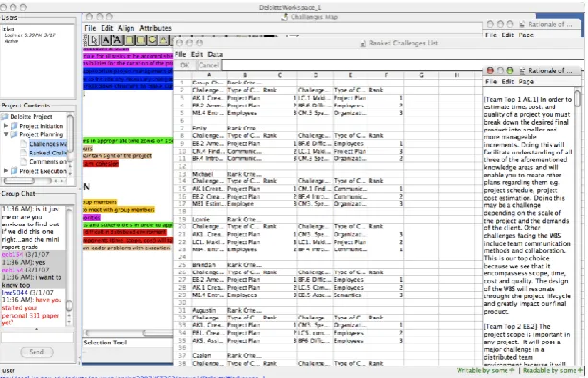The width and height of the screenshot is (588, 378).
Task: Open the Attributes menu
Action: (x=155, y=28)
